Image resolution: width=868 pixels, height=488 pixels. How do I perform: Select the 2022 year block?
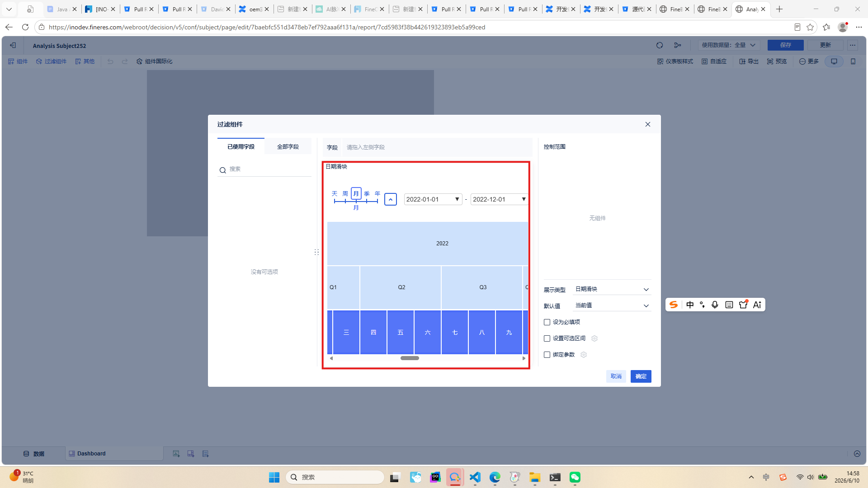(428, 244)
